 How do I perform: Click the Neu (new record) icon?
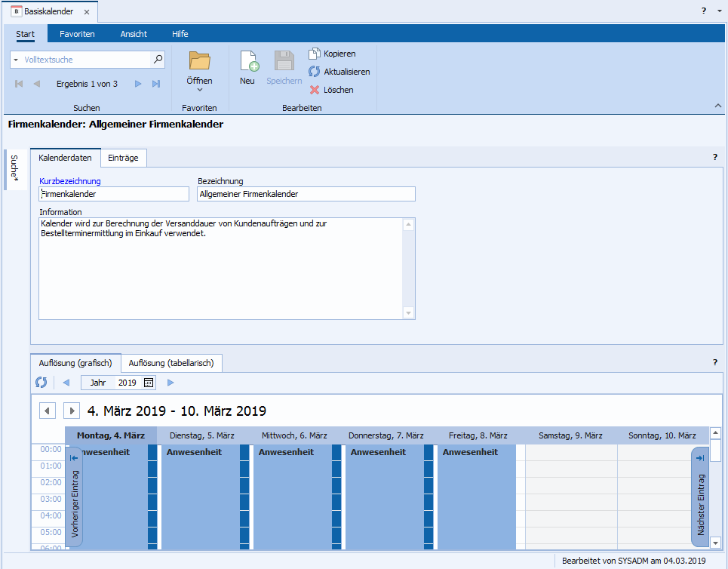coord(248,62)
